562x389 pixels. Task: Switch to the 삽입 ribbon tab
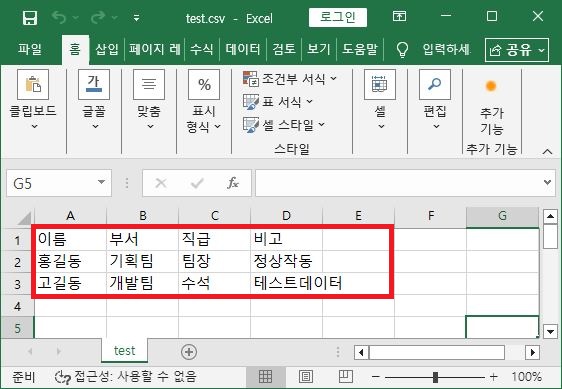107,49
